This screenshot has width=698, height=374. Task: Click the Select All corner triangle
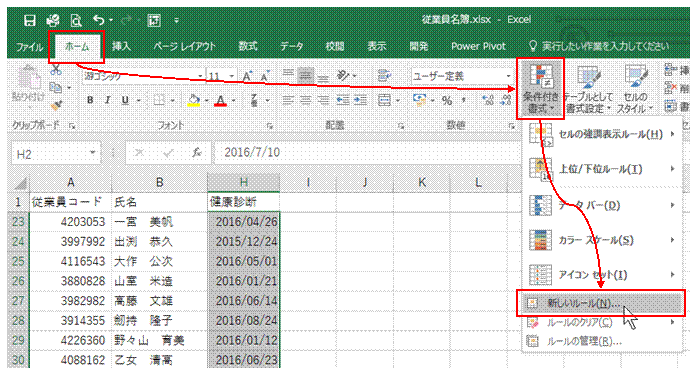click(x=19, y=183)
